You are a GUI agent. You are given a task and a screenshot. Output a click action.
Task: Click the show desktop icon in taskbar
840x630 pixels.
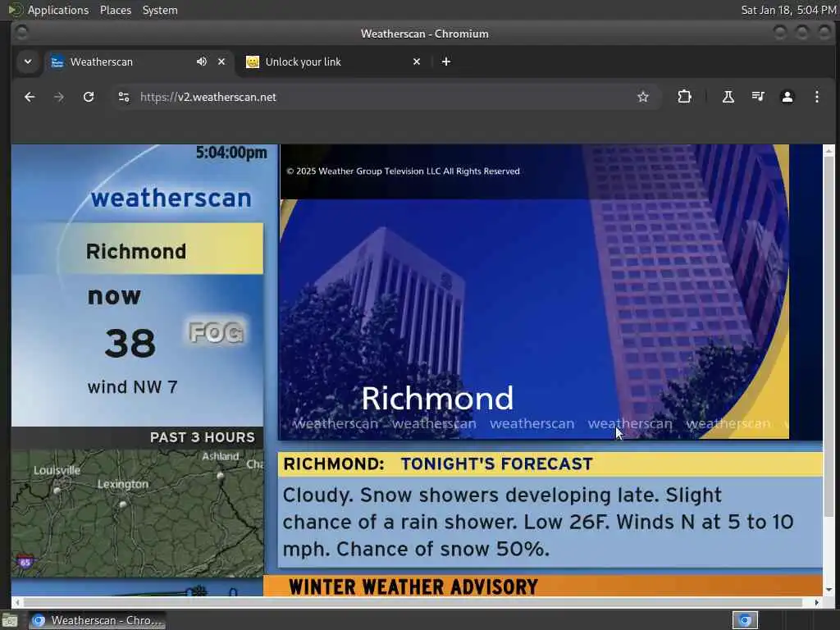coord(10,621)
